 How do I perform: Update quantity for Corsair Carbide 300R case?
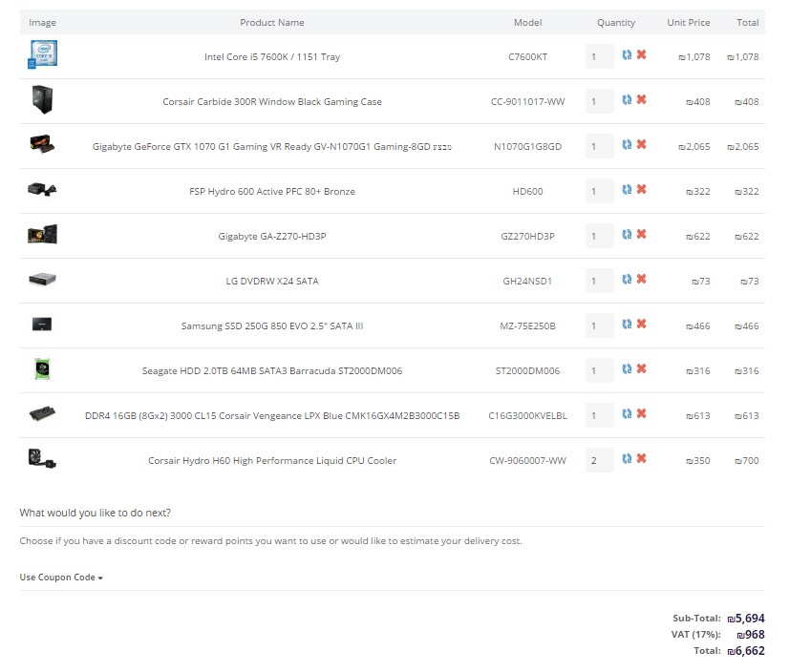627,100
